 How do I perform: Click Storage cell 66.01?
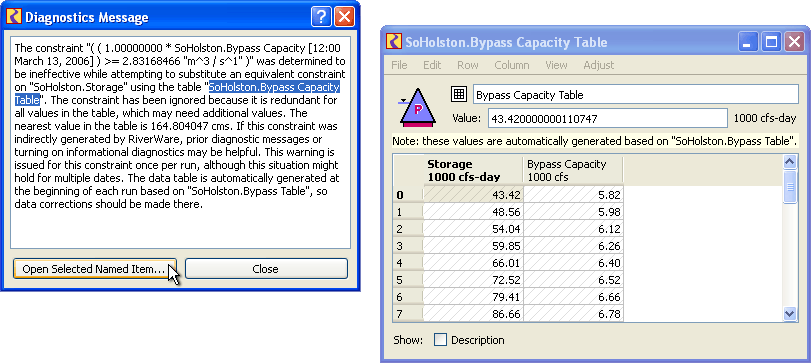473,263
